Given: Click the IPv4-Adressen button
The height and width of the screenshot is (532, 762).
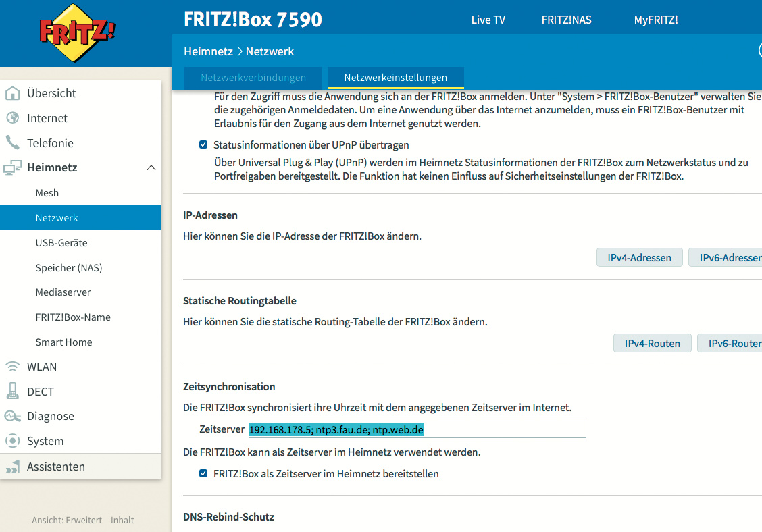Looking at the screenshot, I should pyautogui.click(x=640, y=257).
